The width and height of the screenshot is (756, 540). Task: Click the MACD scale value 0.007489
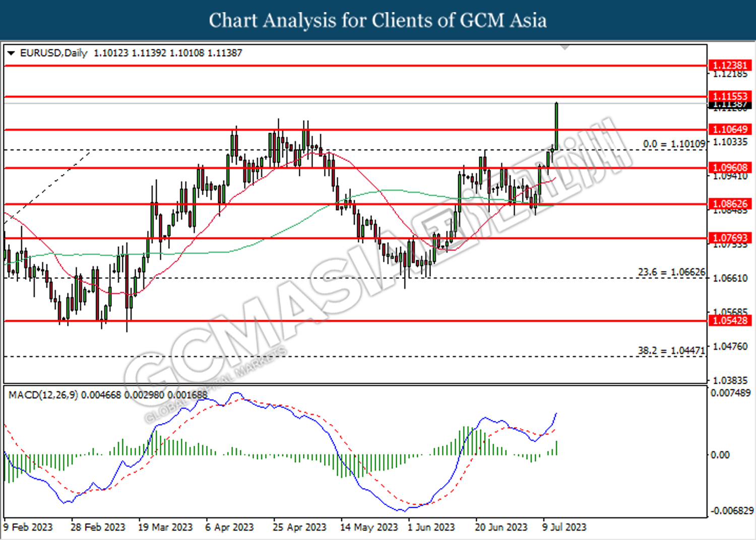point(730,393)
